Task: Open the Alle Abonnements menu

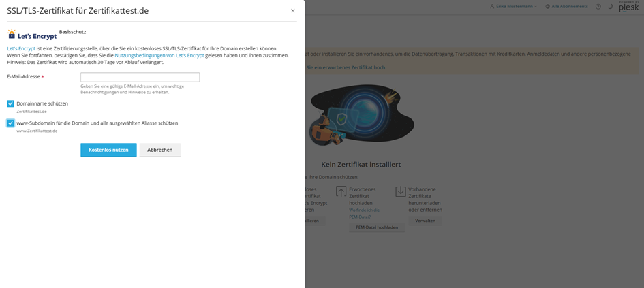Action: [x=569, y=7]
